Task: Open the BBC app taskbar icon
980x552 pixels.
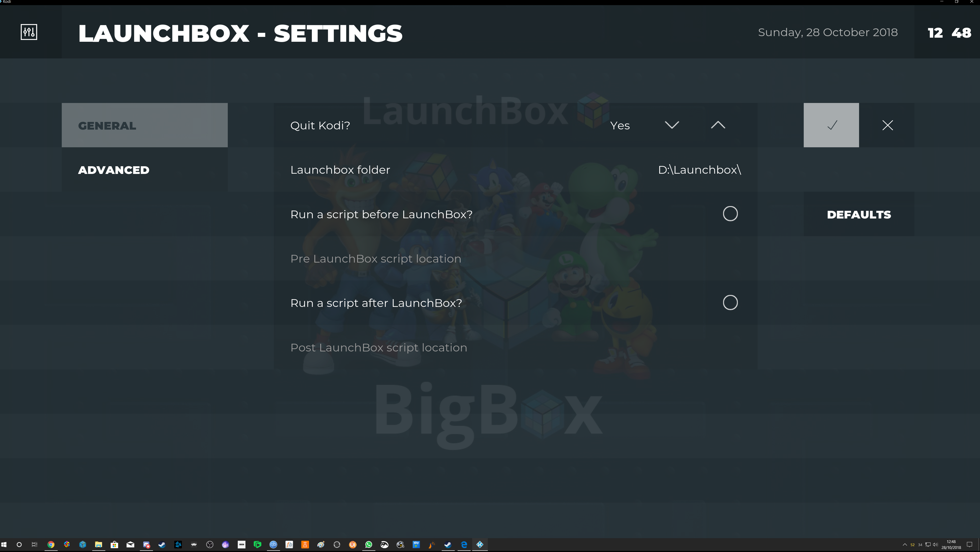Action: [242, 544]
